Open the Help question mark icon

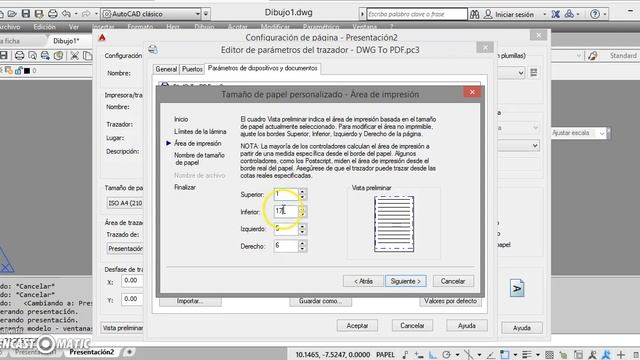(x=595, y=14)
